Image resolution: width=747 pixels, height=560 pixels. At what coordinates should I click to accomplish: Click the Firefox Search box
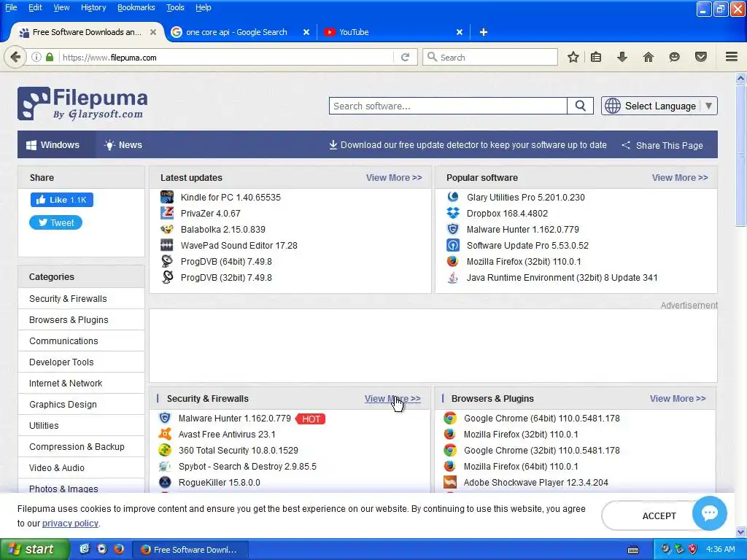[x=490, y=57]
